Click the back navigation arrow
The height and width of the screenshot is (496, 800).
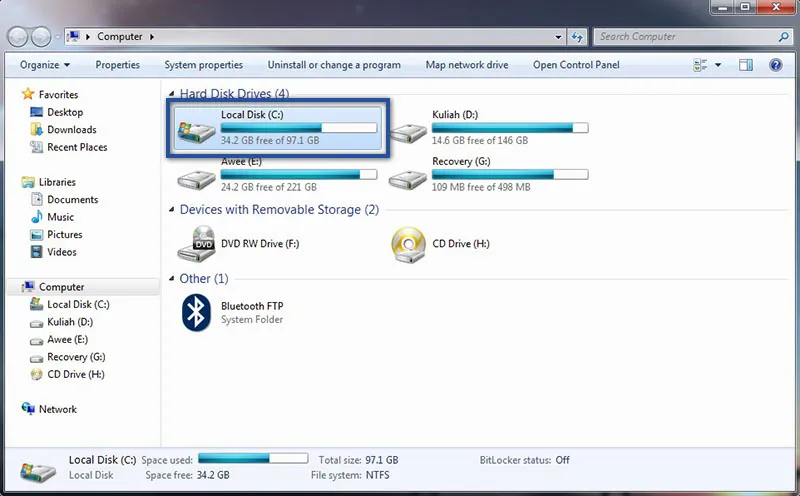[18, 37]
